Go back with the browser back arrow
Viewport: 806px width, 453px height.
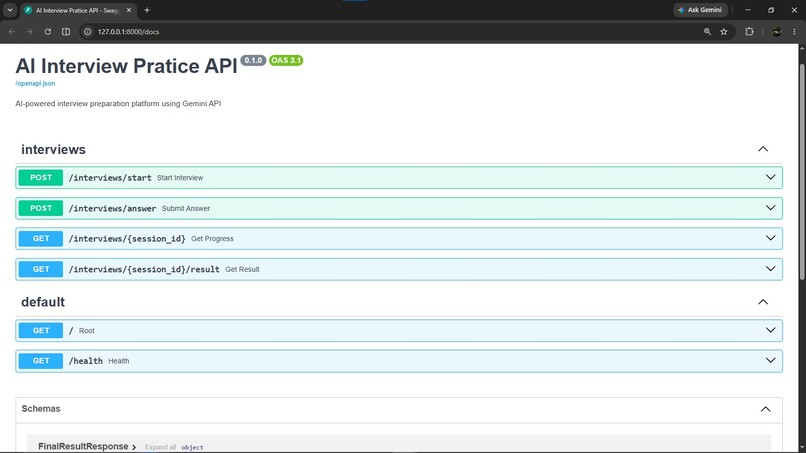(11, 32)
